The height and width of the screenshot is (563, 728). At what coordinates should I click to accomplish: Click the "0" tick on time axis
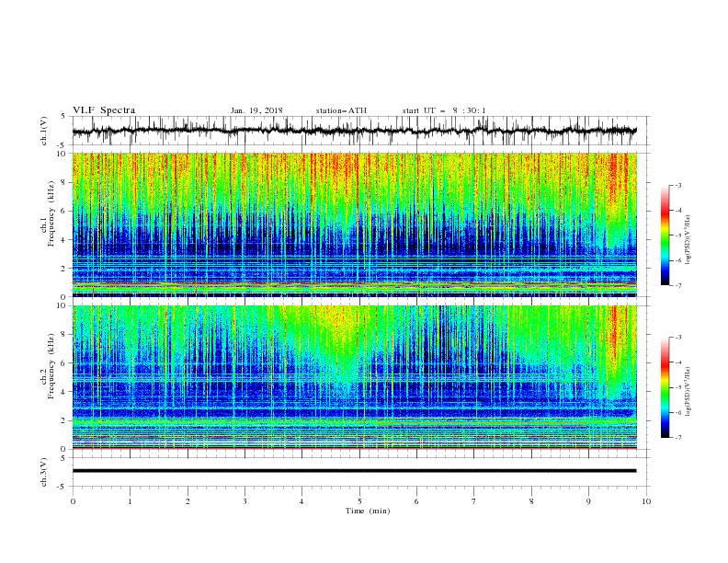pyautogui.click(x=73, y=501)
